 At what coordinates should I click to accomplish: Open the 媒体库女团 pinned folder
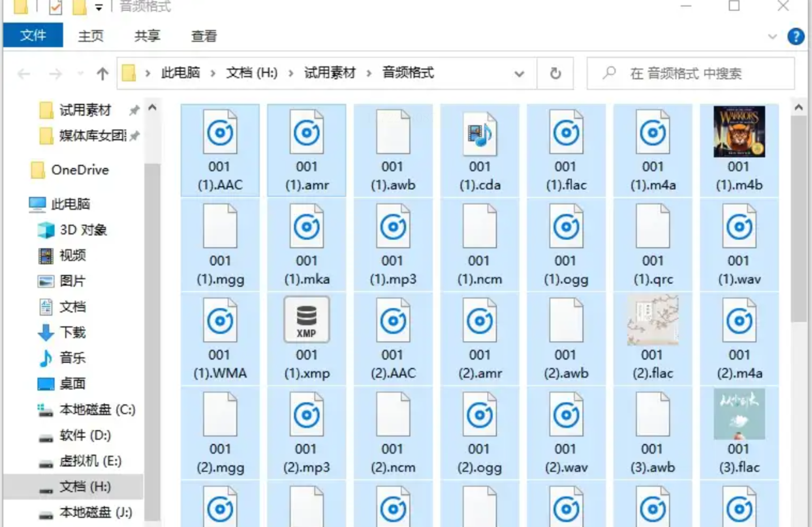tap(92, 136)
